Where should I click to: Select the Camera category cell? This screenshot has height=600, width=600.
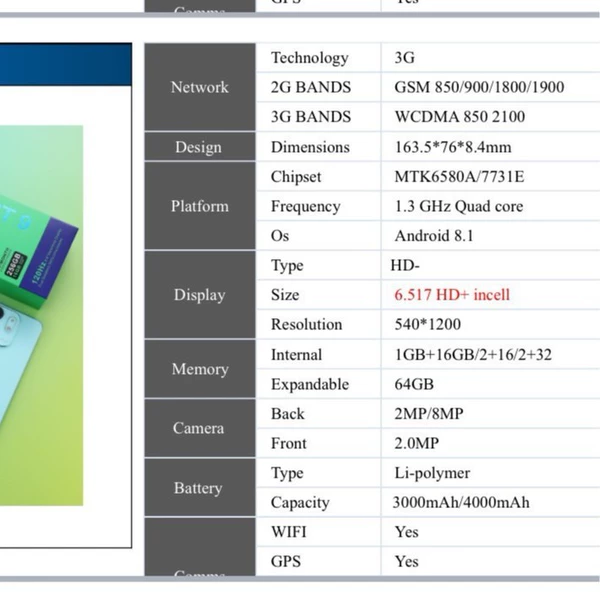coord(200,428)
